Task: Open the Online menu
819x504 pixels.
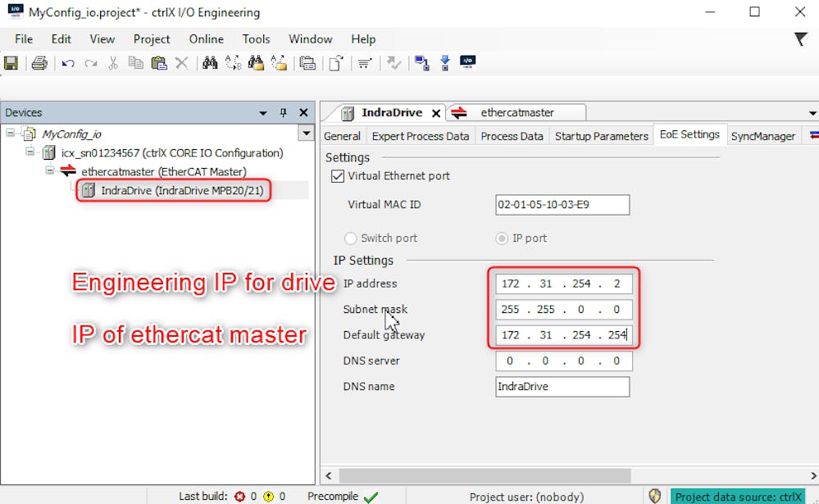Action: click(x=207, y=39)
